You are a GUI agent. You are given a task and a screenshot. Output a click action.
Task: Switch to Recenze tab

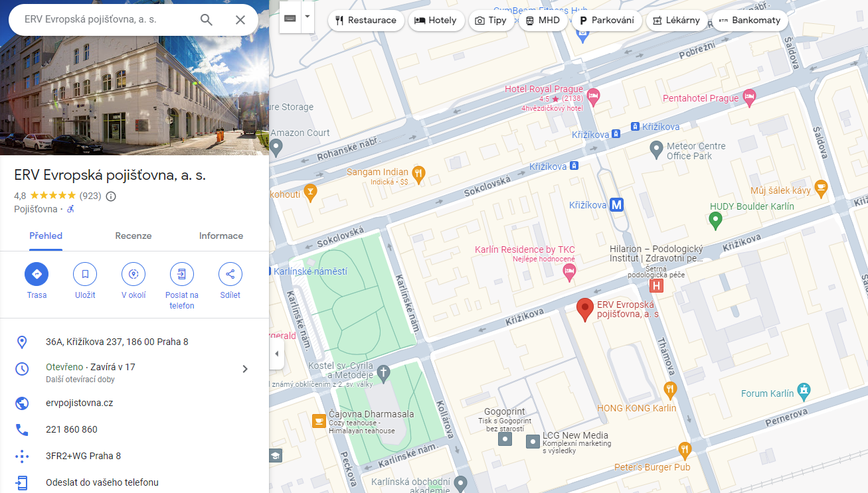(x=133, y=236)
